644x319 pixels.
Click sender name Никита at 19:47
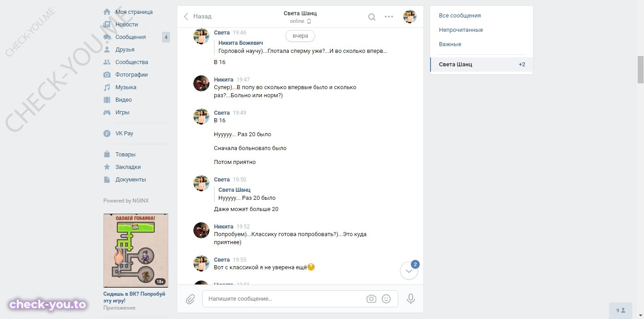click(223, 80)
